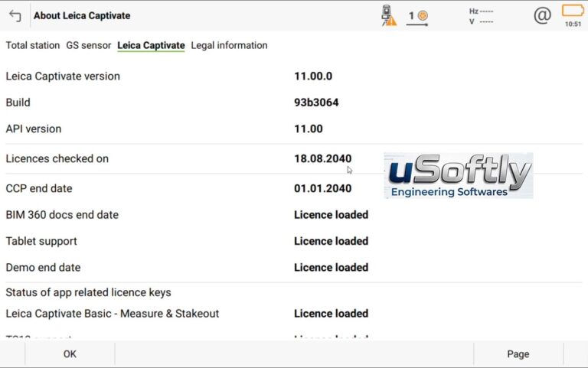Tap the 10:51 clock in the top bar
Viewport: 588px width, 368px height.
573,24
